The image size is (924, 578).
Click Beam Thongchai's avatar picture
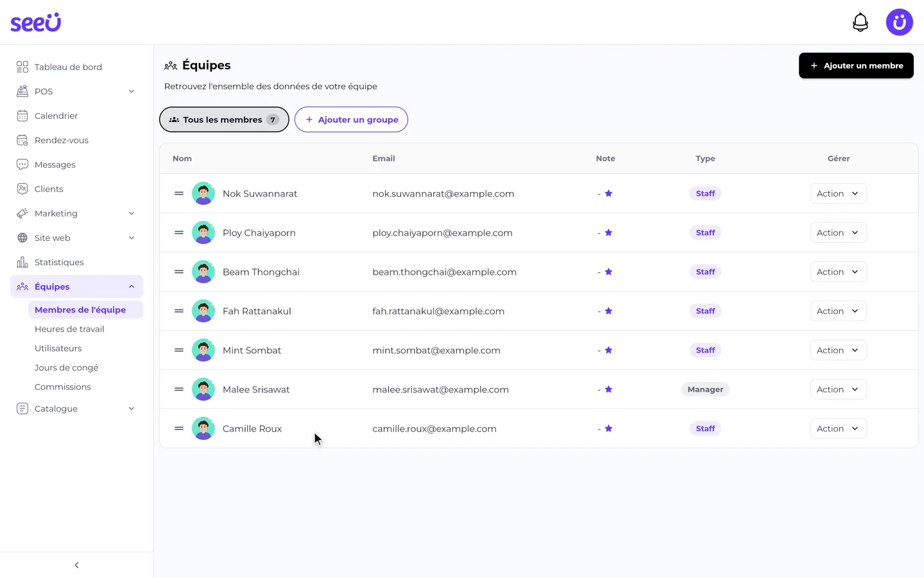click(x=203, y=272)
